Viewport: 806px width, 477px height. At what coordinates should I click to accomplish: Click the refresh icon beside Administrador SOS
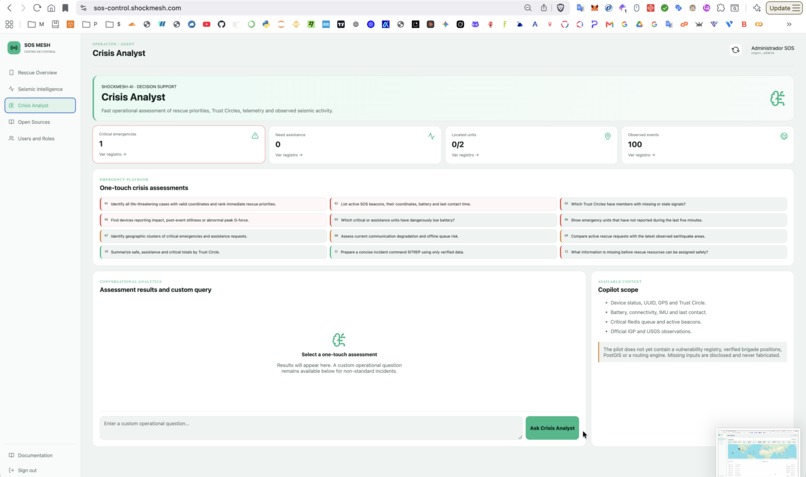(x=736, y=50)
